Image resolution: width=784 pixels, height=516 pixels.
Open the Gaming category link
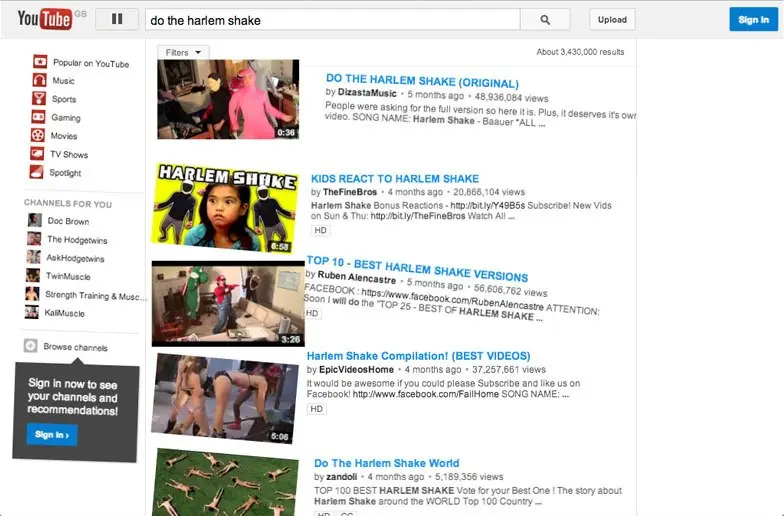[x=66, y=118]
